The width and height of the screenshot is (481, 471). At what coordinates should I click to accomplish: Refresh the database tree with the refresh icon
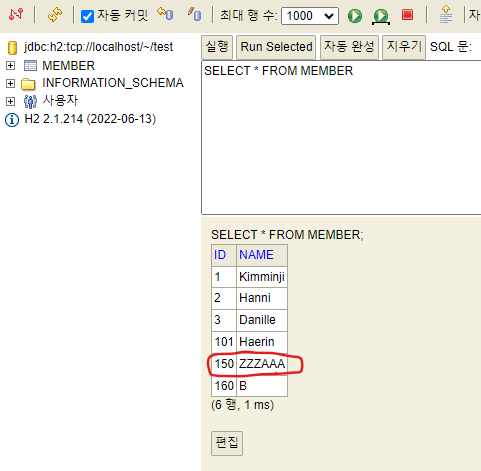[x=55, y=15]
